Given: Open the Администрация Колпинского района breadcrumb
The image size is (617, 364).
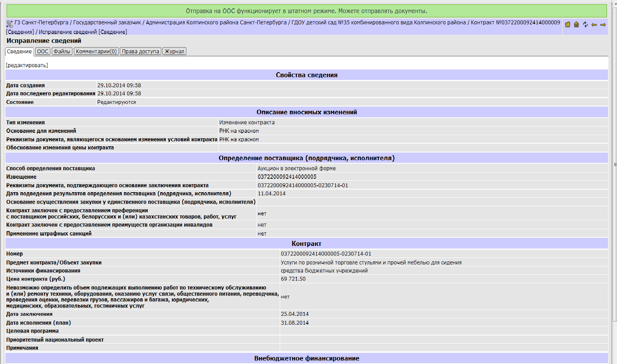Looking at the screenshot, I should tap(216, 22).
